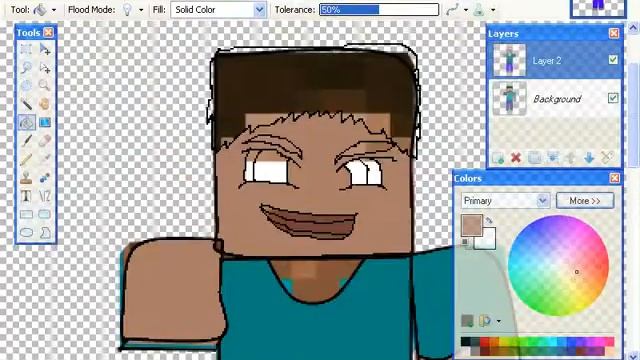Open the Fill Solid Color combo box

218,9
